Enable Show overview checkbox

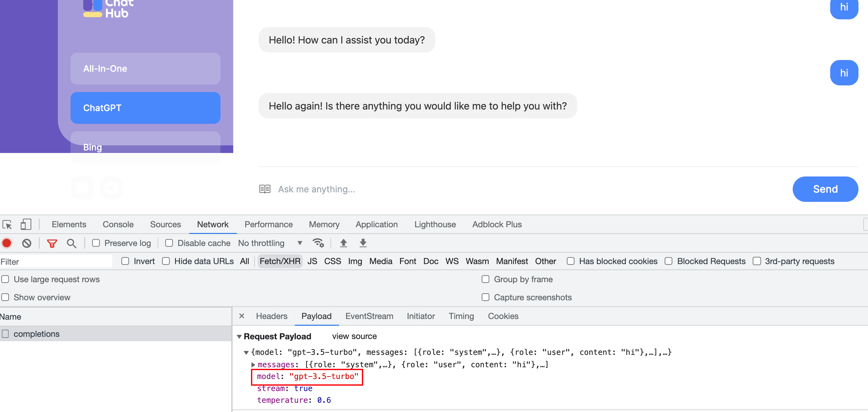(x=5, y=297)
